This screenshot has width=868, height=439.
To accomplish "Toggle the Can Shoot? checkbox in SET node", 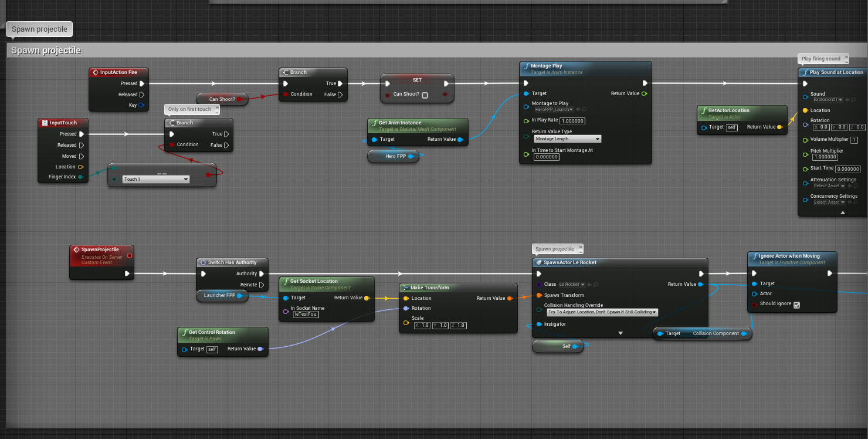I will coord(425,94).
